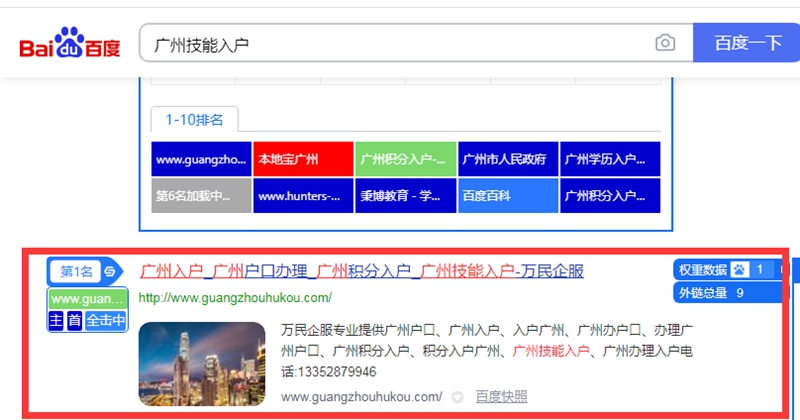Open www.guangzho... ranking tile

(x=201, y=159)
